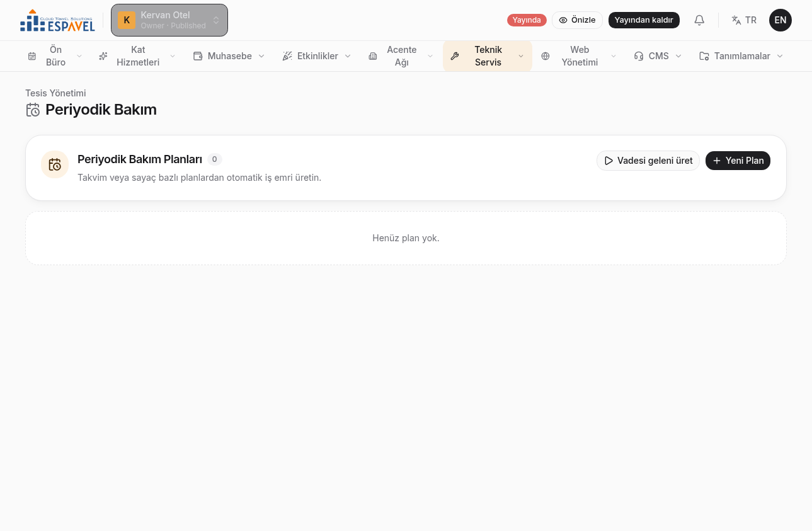Click the Espavel logo

click(57, 20)
